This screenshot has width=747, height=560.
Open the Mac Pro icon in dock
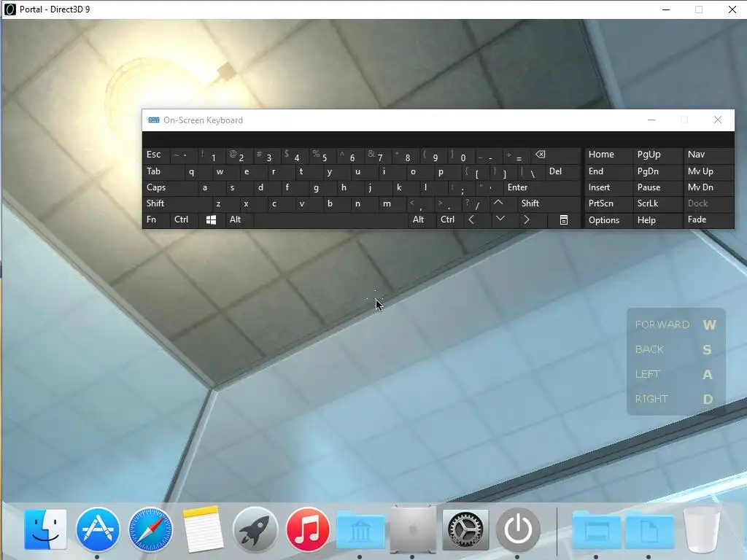click(x=413, y=529)
